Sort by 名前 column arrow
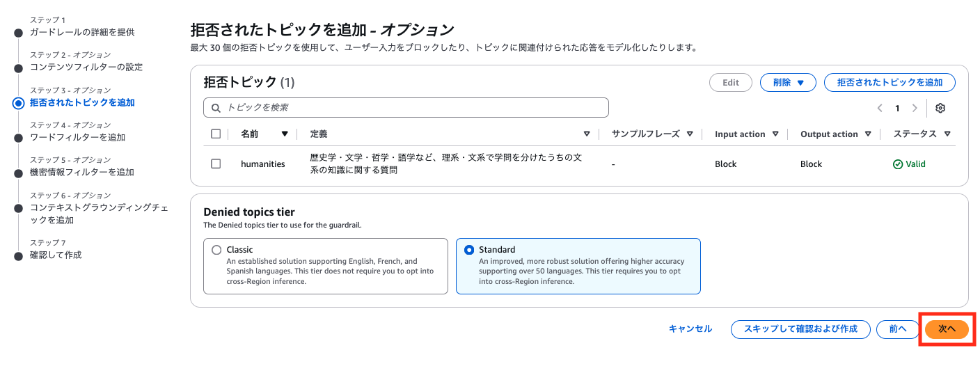Viewport: 980px width, 380px height. pyautogui.click(x=284, y=134)
